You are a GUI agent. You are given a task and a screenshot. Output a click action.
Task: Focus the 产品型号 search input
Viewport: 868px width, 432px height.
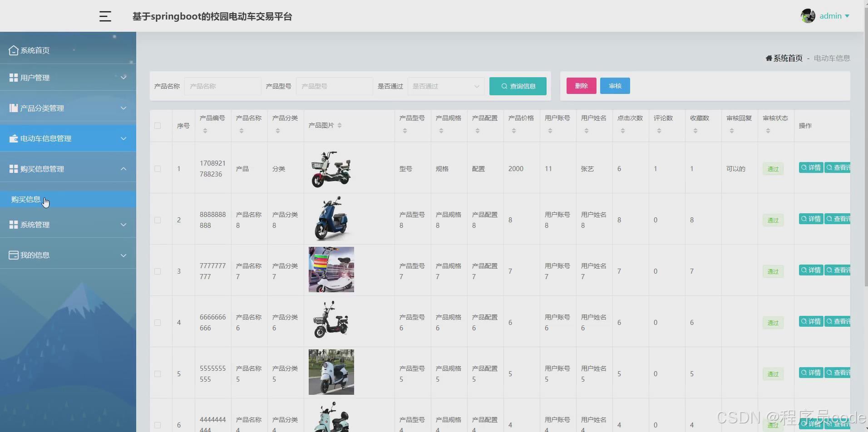335,86
